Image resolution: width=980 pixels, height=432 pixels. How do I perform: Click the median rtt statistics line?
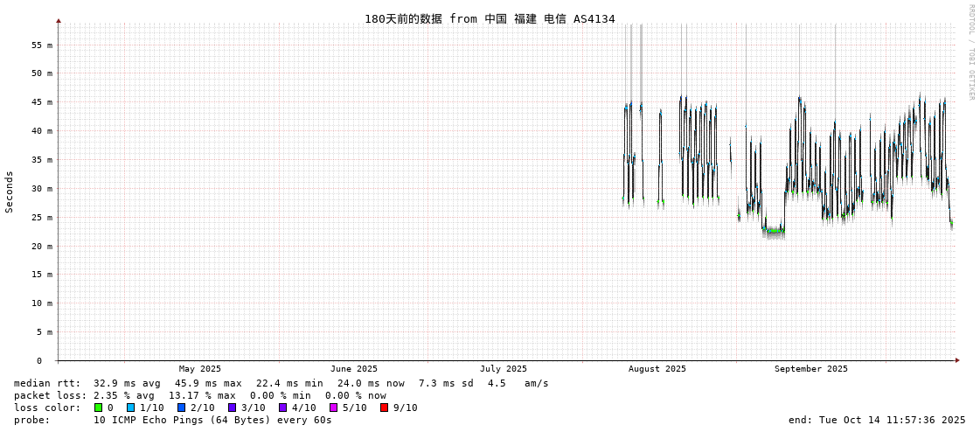click(281, 383)
